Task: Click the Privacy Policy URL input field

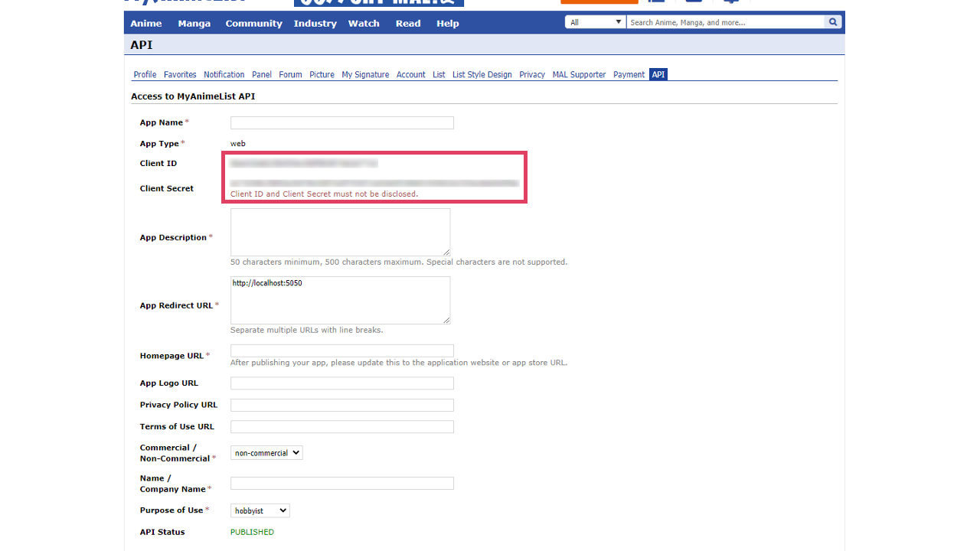Action: [342, 405]
